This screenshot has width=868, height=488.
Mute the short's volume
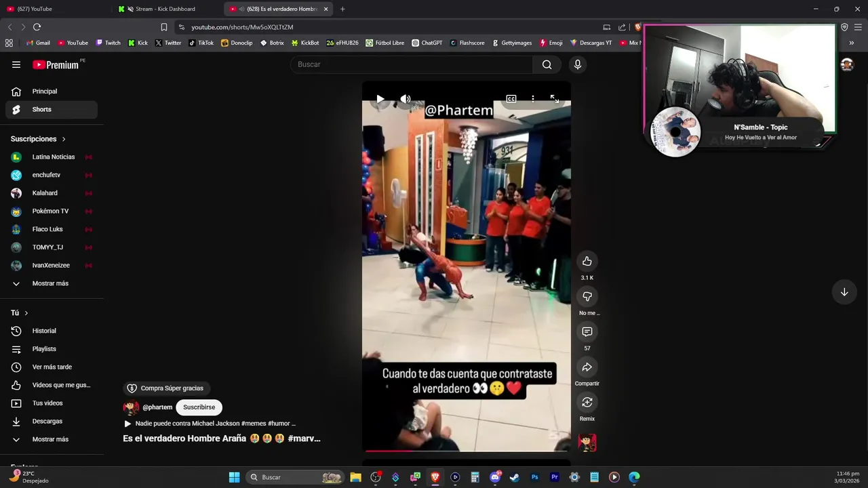coord(406,99)
